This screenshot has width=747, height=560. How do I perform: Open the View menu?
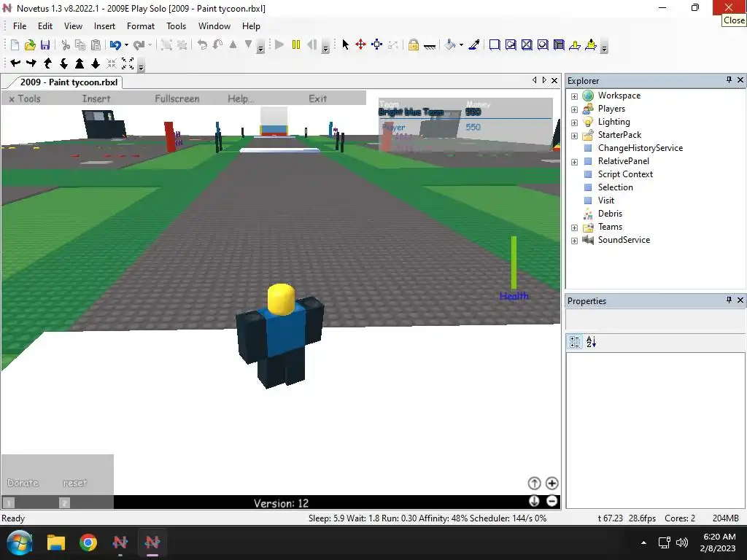[73, 26]
